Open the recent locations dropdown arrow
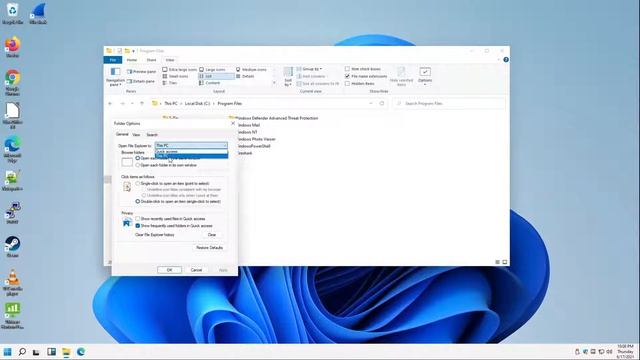Viewport: 640px width, 360px height. [132, 104]
